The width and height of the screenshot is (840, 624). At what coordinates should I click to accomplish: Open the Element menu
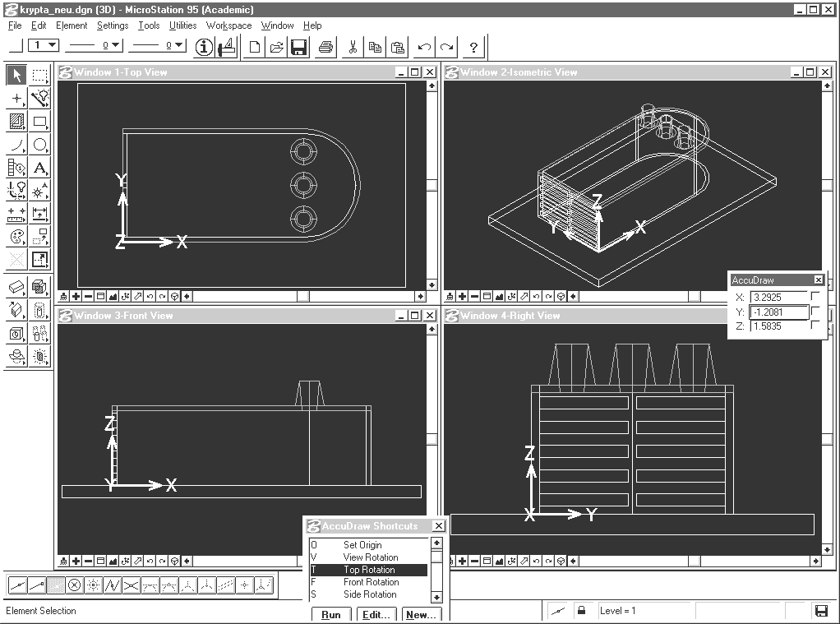[x=72, y=25]
